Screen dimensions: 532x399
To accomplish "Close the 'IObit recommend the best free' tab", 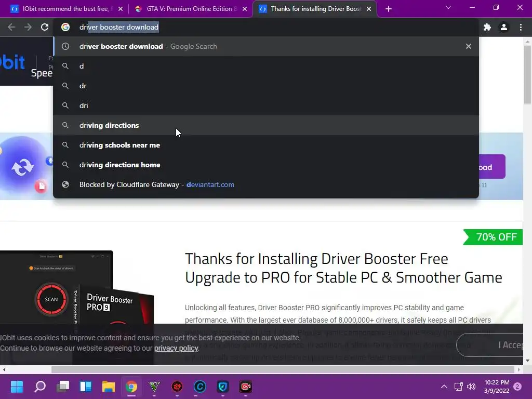I will point(121,9).
